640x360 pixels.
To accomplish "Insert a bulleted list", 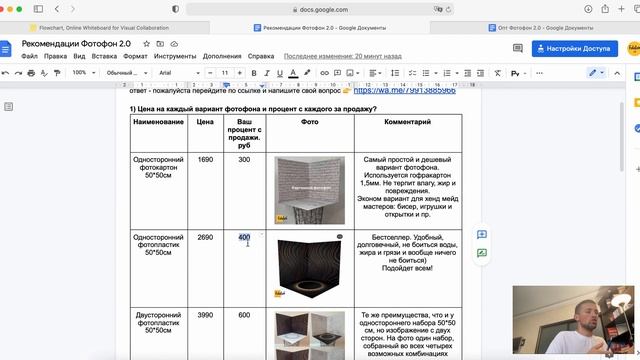I will pos(426,73).
